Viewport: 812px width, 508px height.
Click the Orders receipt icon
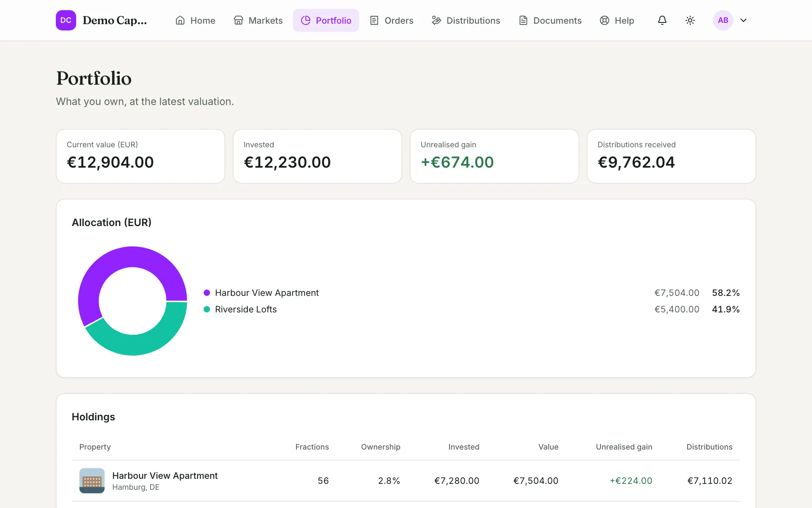(374, 20)
